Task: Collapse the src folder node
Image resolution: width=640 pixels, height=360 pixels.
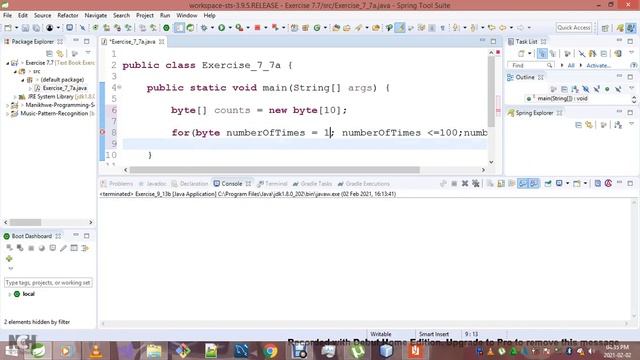Action: click(x=15, y=71)
